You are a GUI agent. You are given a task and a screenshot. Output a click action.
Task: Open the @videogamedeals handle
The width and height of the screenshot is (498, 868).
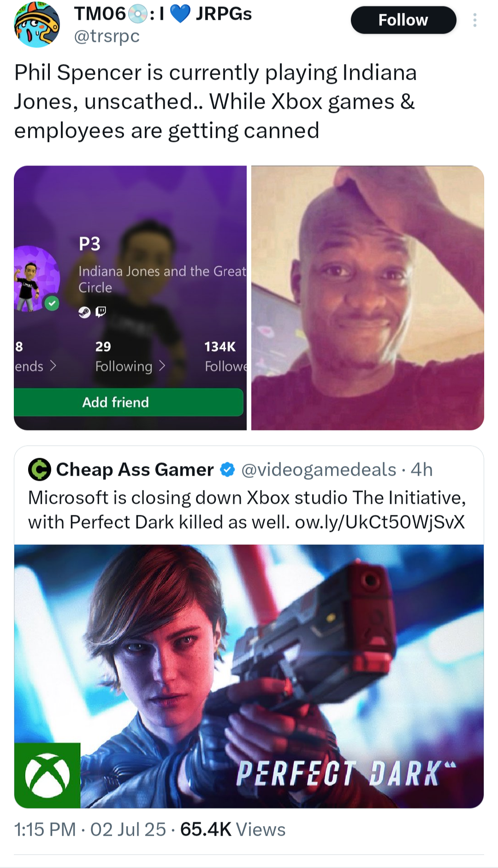(319, 470)
